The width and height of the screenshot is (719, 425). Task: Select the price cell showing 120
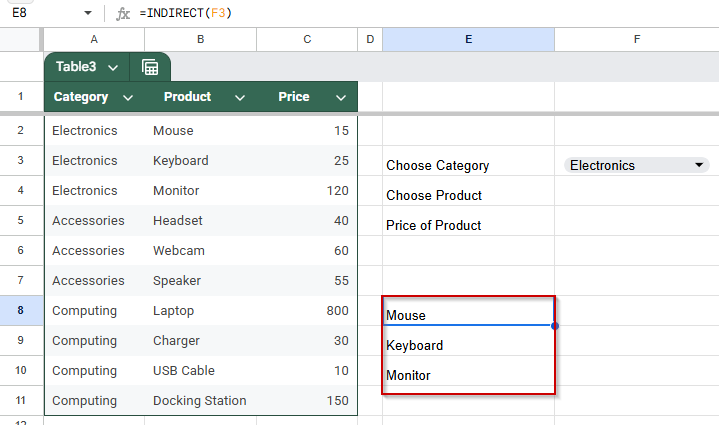(307, 191)
